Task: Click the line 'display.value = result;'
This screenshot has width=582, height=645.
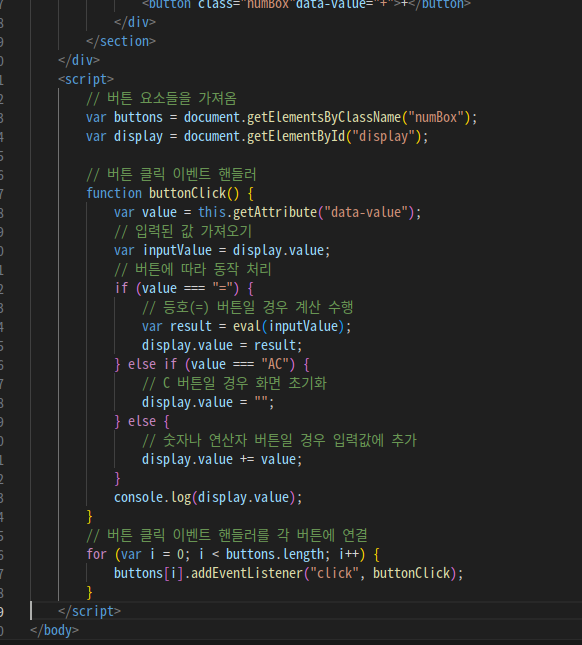Action: pyautogui.click(x=222, y=345)
